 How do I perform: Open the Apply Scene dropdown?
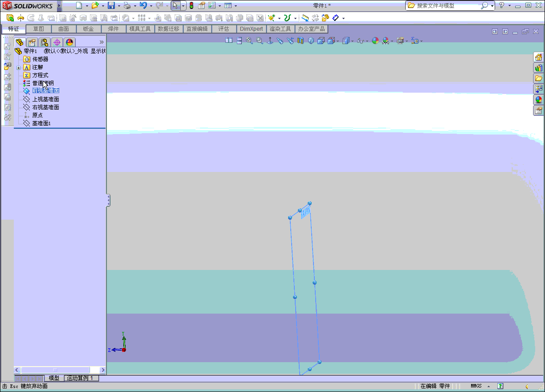coord(392,41)
